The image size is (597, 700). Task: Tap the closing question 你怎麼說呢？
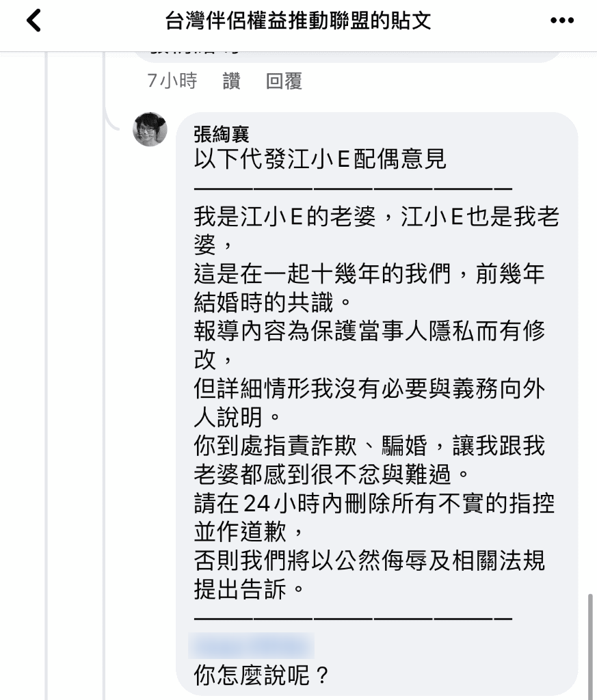tap(263, 676)
